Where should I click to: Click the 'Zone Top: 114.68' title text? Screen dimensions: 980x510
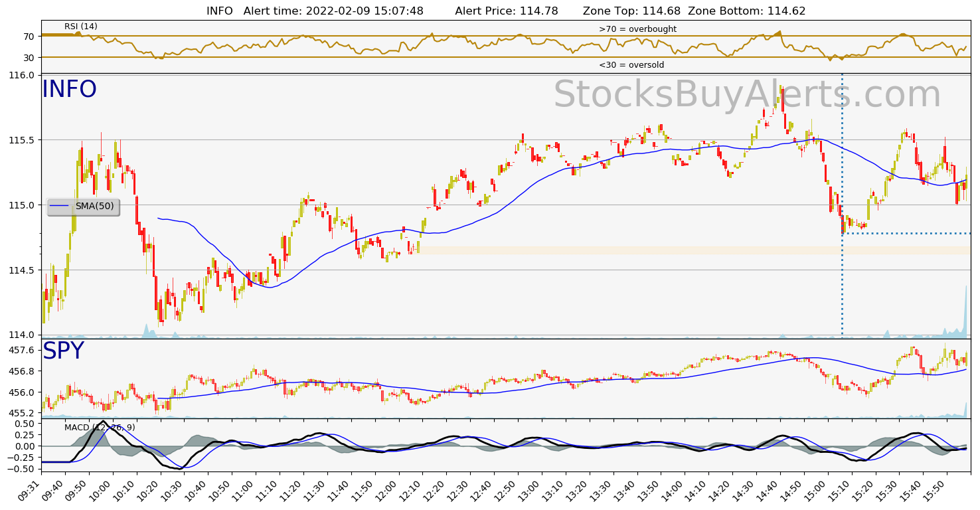coord(631,11)
